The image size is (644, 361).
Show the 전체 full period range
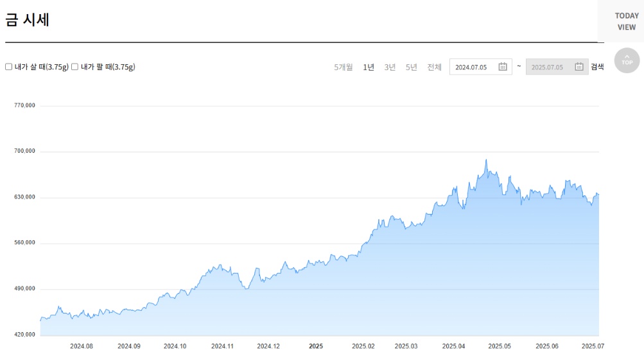click(x=434, y=67)
